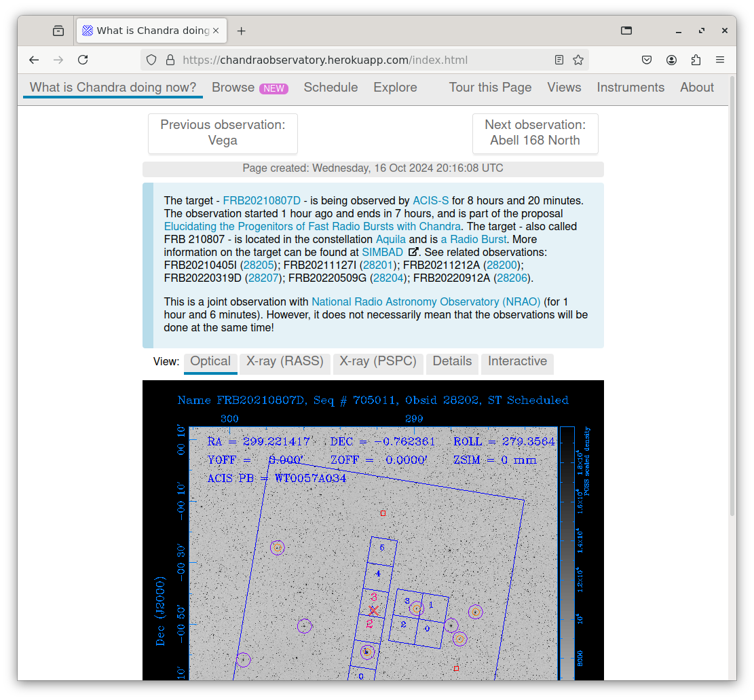Click the 'a Radio Burst' link
The height and width of the screenshot is (700, 754).
tap(474, 240)
